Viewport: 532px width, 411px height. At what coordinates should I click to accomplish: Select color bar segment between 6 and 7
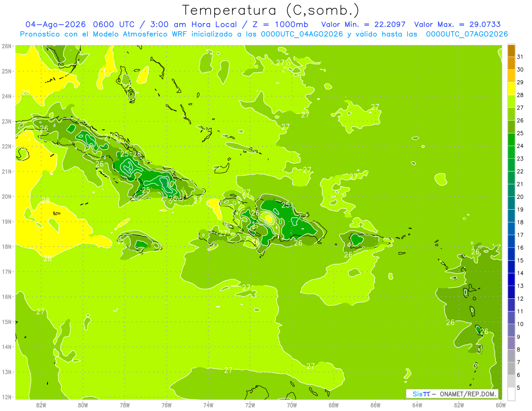point(512,369)
